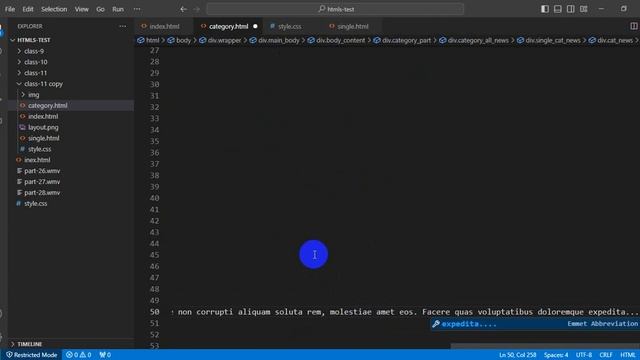Switch to the category.html tab
This screenshot has width=640, height=360.
coord(229,26)
